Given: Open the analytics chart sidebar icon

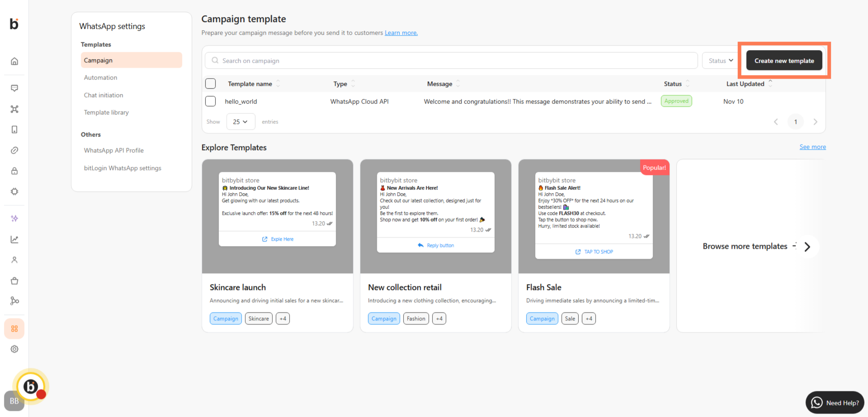Looking at the screenshot, I should 14,239.
